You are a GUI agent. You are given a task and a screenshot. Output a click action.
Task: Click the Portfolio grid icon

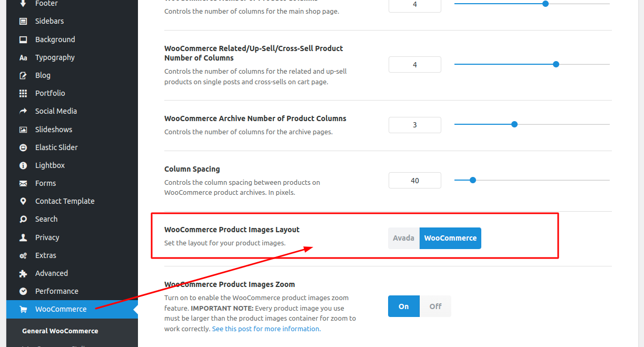point(23,93)
